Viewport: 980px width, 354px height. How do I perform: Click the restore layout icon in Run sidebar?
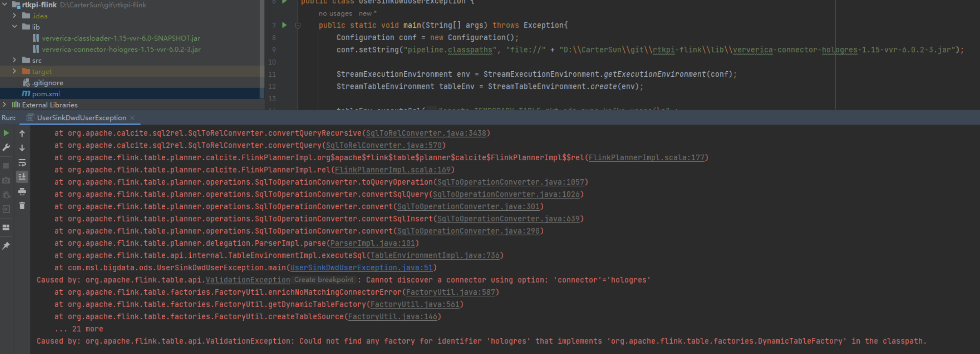(6, 228)
